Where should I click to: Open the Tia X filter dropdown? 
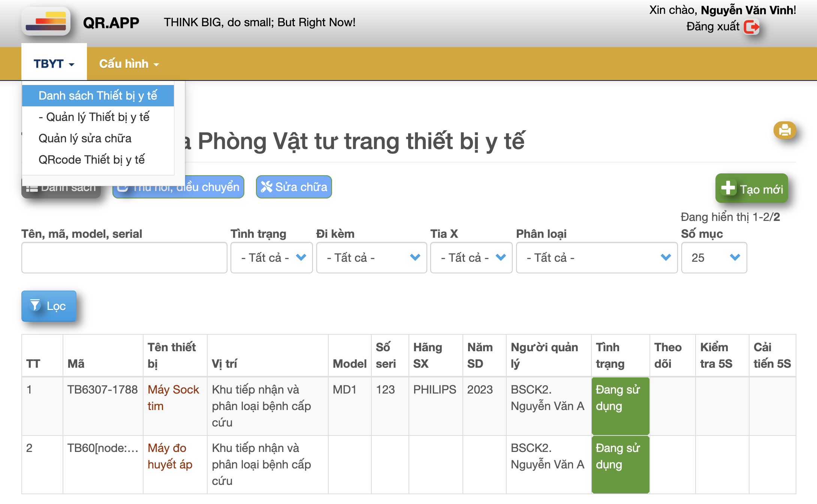[x=471, y=258]
